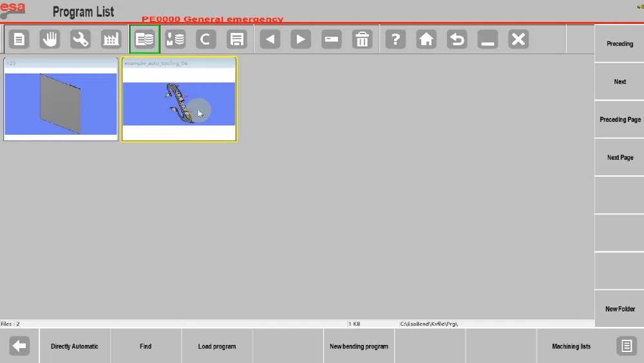Minimize using the underscore toolbar icon
644x363 pixels.
click(x=488, y=39)
